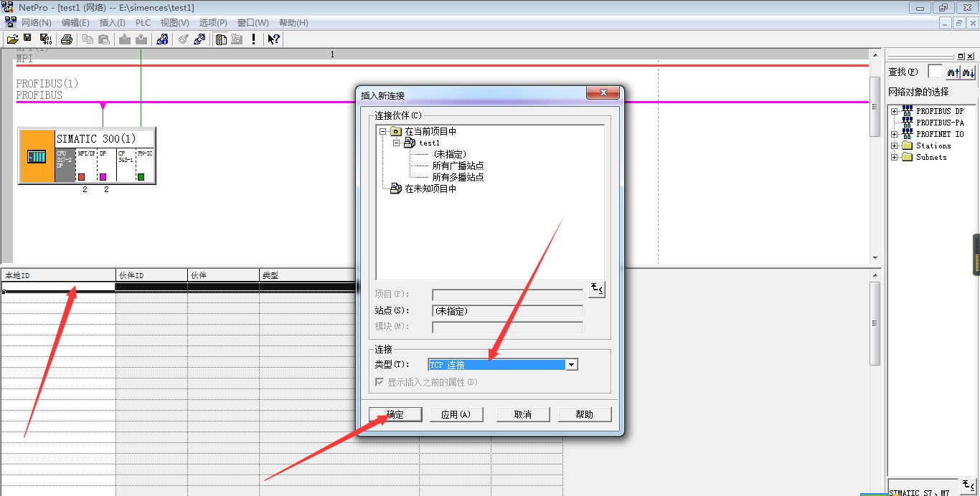Click the 确定 button
Viewport: 980px width, 496px height.
pos(395,414)
